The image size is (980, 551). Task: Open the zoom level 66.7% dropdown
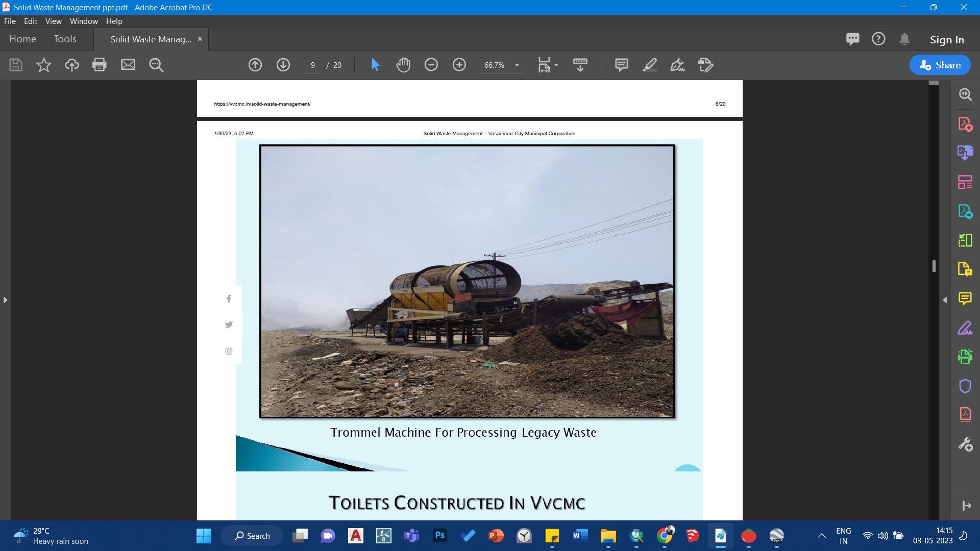(517, 65)
